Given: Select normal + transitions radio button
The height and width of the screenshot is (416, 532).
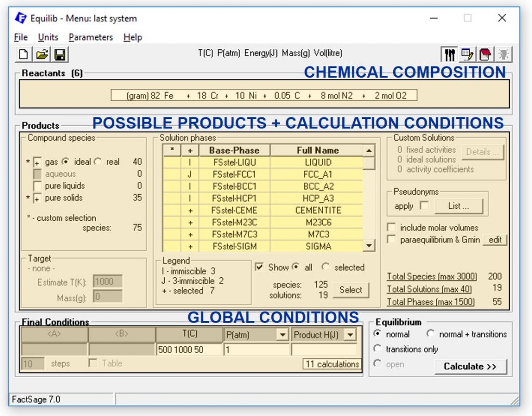Looking at the screenshot, I should click(x=430, y=333).
